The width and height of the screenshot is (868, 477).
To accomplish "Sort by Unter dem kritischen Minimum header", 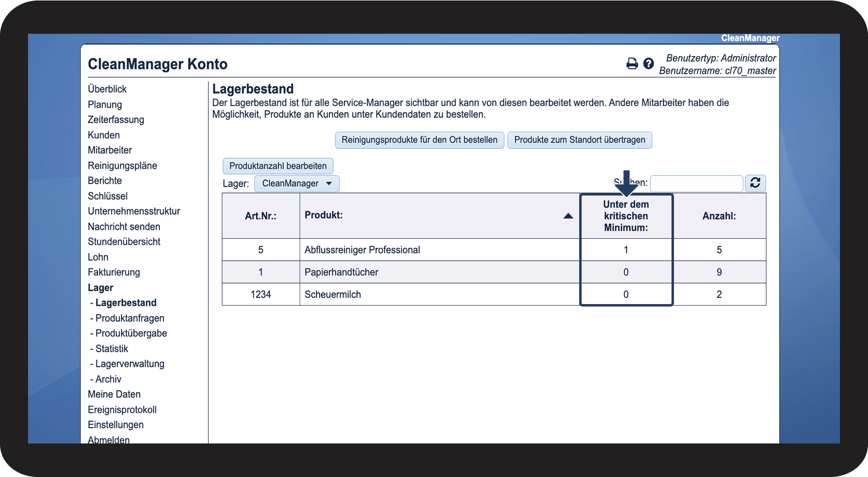I will [626, 216].
